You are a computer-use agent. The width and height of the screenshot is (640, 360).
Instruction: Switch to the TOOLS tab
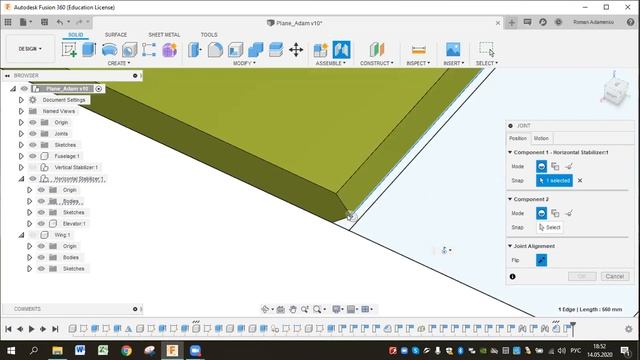point(209,35)
